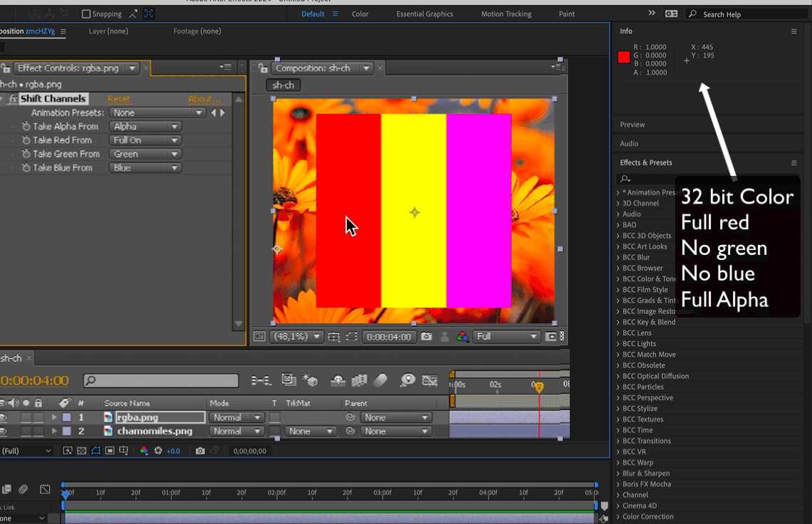Open magnification ratio dropdown (48,1%)

pos(296,337)
